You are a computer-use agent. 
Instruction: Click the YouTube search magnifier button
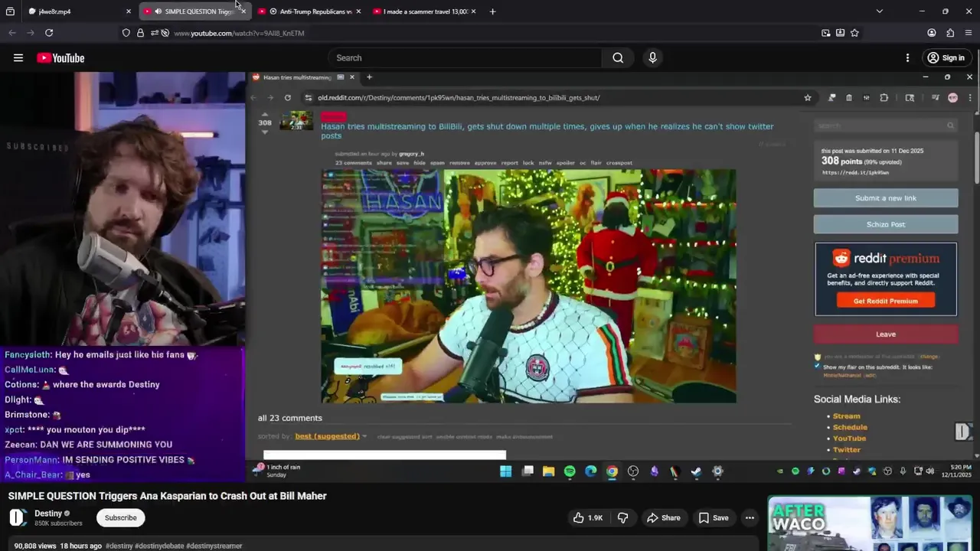(618, 58)
